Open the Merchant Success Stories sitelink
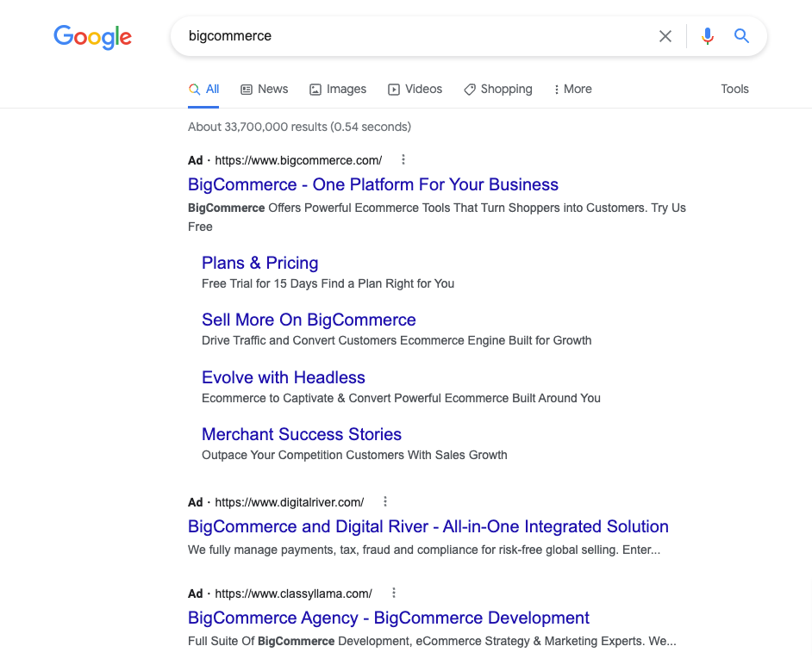 tap(302, 434)
